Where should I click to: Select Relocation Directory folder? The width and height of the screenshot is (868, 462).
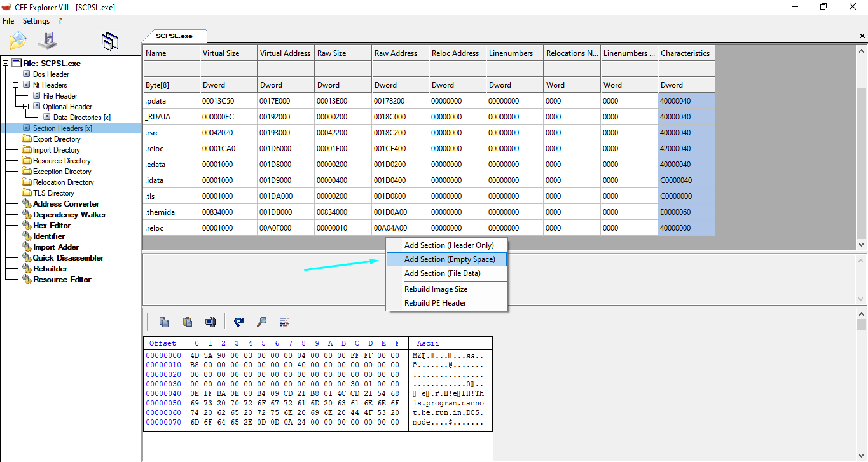64,182
